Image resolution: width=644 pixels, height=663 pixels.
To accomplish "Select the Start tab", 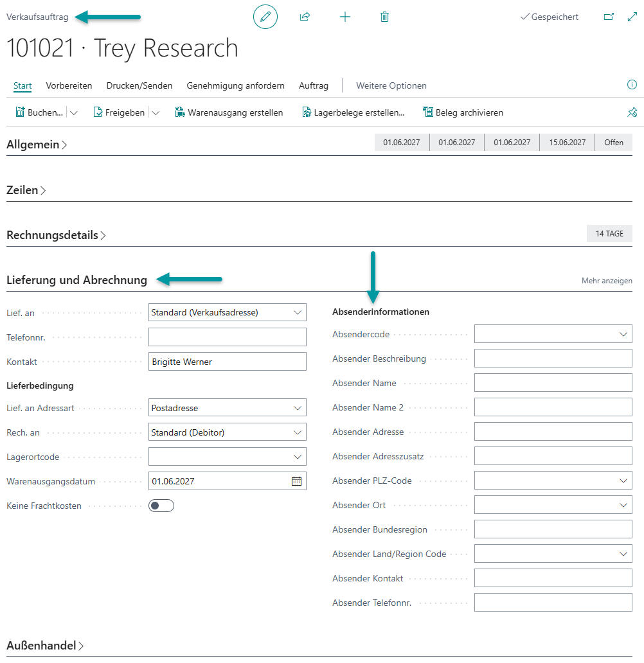I will tap(22, 85).
